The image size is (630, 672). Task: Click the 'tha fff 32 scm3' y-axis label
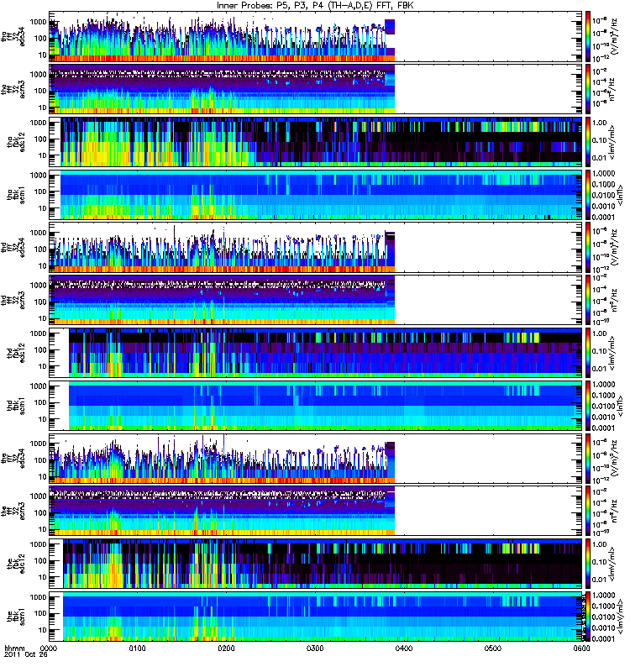pyautogui.click(x=13, y=89)
